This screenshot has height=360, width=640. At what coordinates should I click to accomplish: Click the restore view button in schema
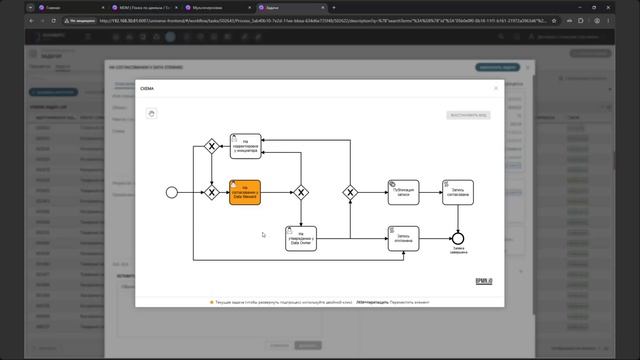click(468, 115)
